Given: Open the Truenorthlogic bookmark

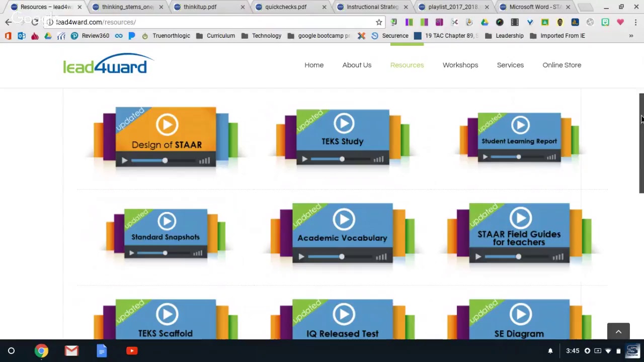Looking at the screenshot, I should 166,36.
